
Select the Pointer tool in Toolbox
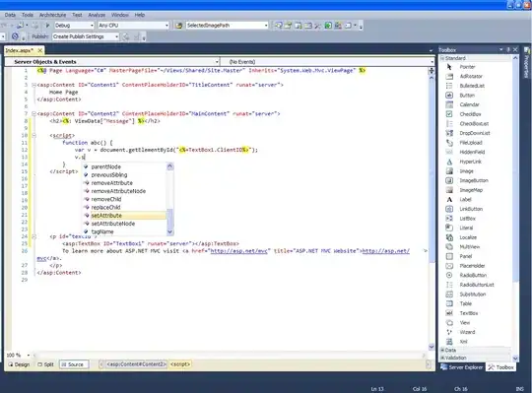pyautogui.click(x=467, y=67)
